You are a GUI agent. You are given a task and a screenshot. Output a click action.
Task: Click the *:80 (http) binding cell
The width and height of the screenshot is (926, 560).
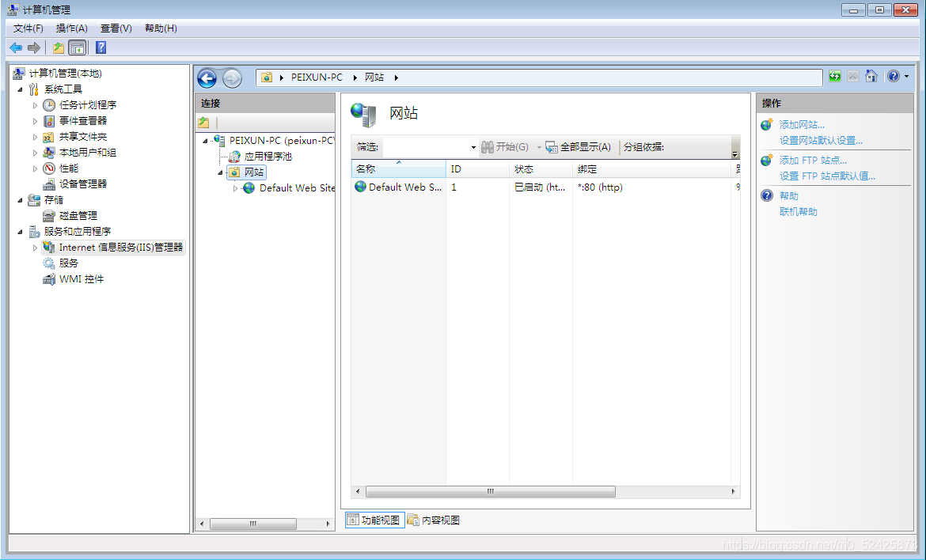pos(600,187)
